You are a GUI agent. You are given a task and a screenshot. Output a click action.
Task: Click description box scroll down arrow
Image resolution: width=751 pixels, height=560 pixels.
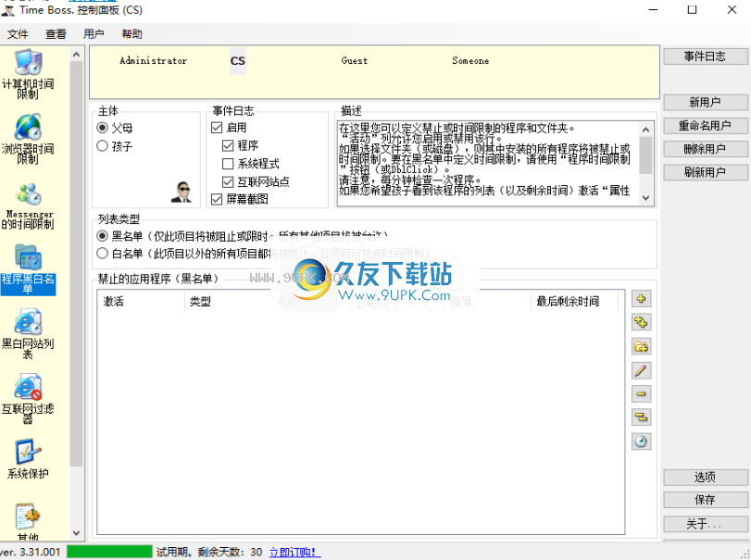click(645, 198)
